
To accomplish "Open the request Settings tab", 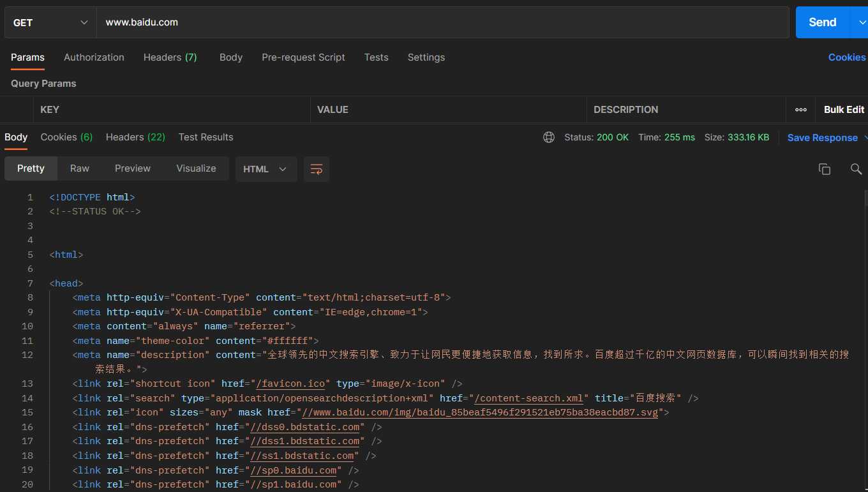I will click(x=426, y=57).
